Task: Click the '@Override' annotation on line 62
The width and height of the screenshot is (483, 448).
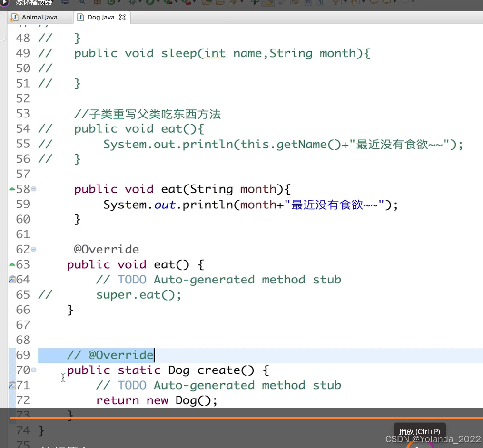Action: pos(106,249)
